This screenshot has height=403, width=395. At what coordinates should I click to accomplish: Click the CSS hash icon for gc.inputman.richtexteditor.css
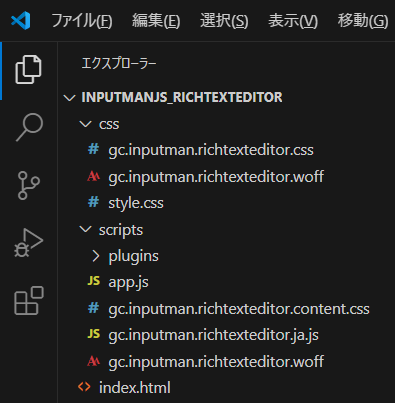tap(93, 149)
